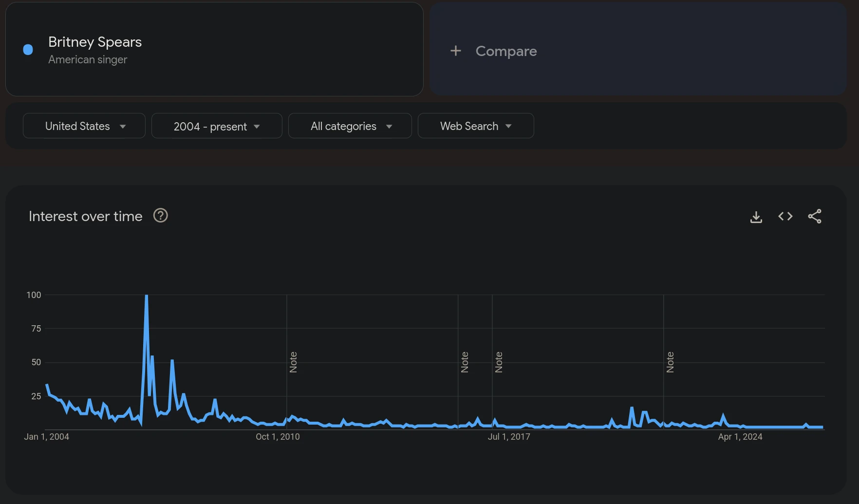Click the Interest over time heading
The height and width of the screenshot is (504, 859).
click(x=86, y=216)
